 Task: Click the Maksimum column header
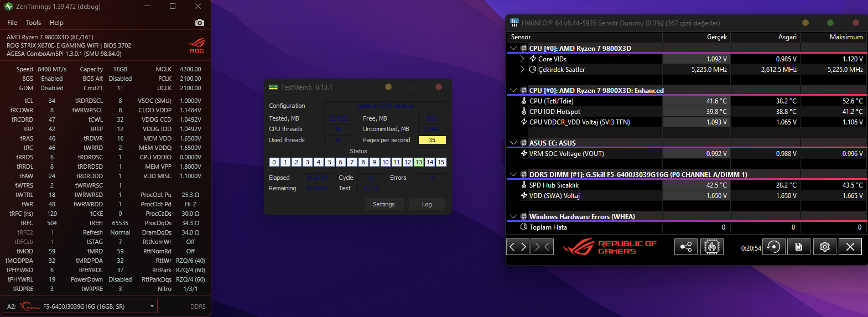point(833,37)
